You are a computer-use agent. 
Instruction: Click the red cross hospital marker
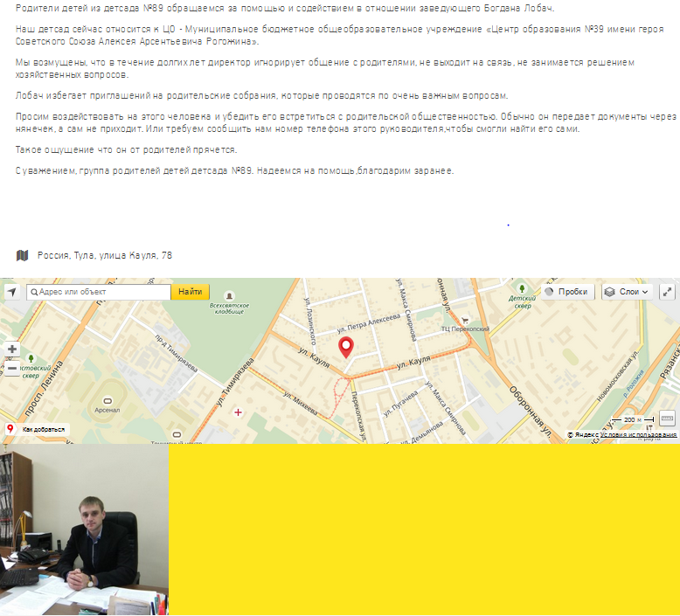click(x=238, y=412)
